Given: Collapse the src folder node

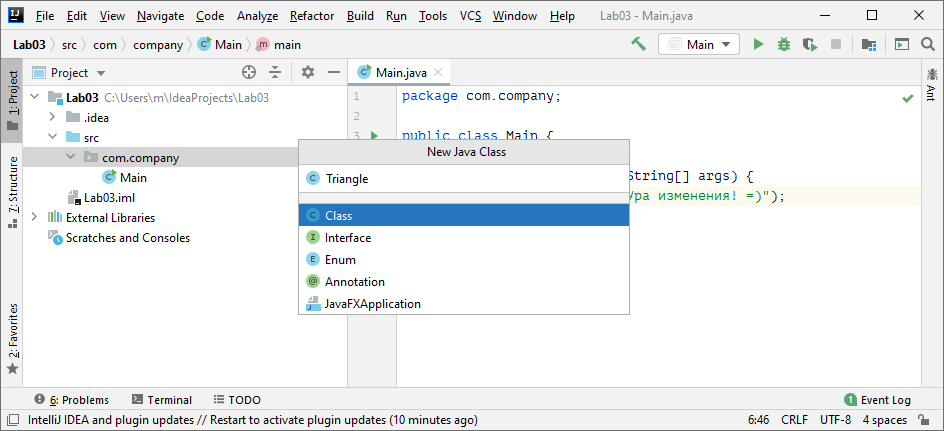Looking at the screenshot, I should 52,137.
